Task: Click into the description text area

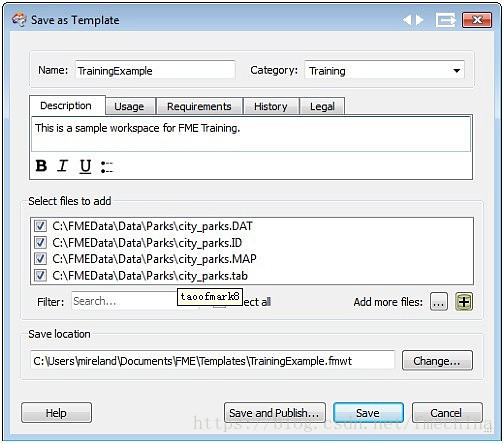Action: coord(251,134)
